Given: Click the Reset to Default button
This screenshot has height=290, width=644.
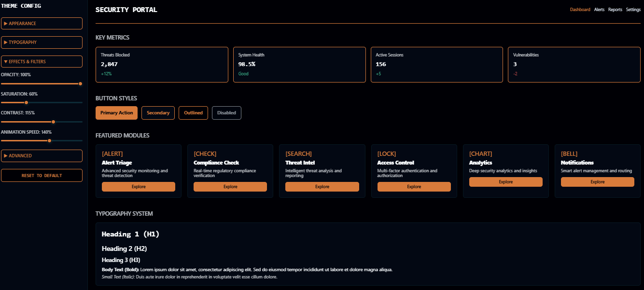Looking at the screenshot, I should [x=42, y=176].
